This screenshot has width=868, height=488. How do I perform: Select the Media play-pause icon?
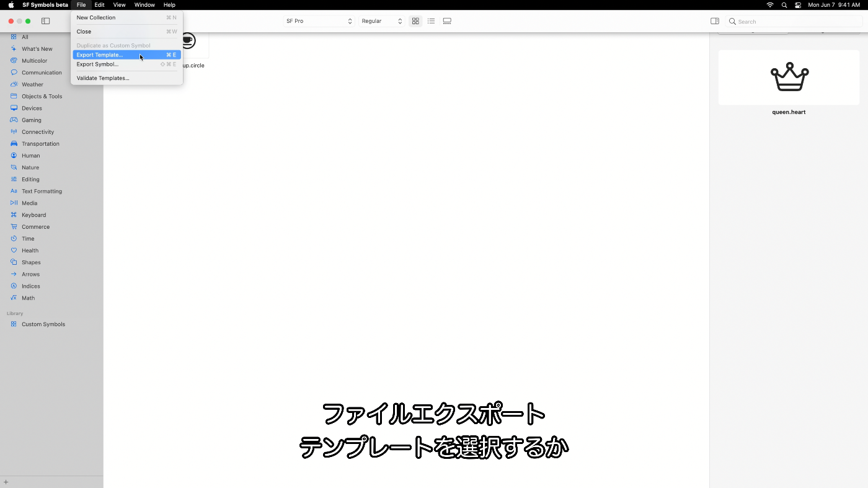[14, 203]
